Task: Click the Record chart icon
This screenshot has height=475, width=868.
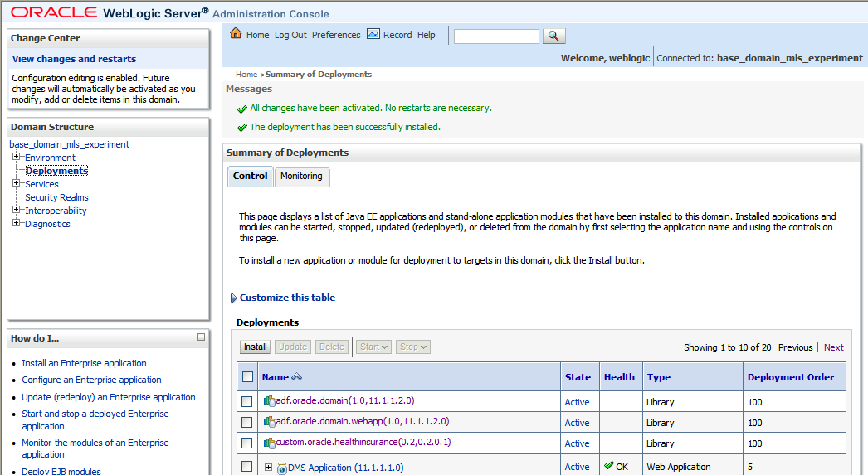Action: point(373,34)
